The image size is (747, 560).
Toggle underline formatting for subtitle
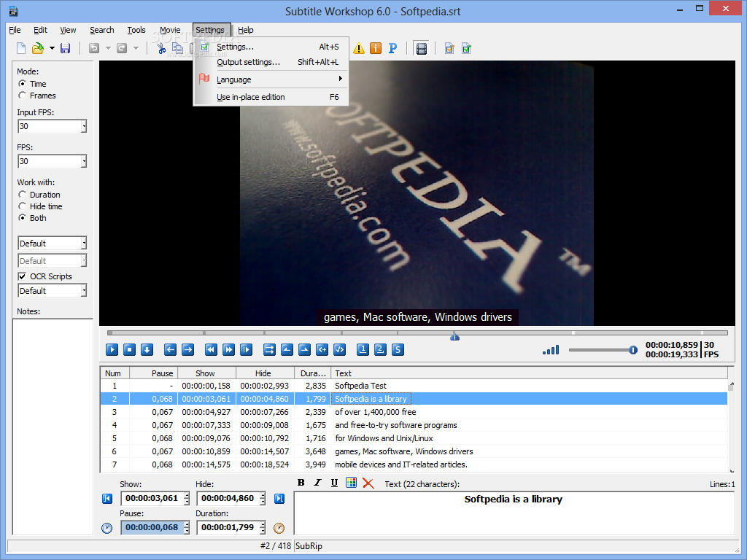point(334,483)
